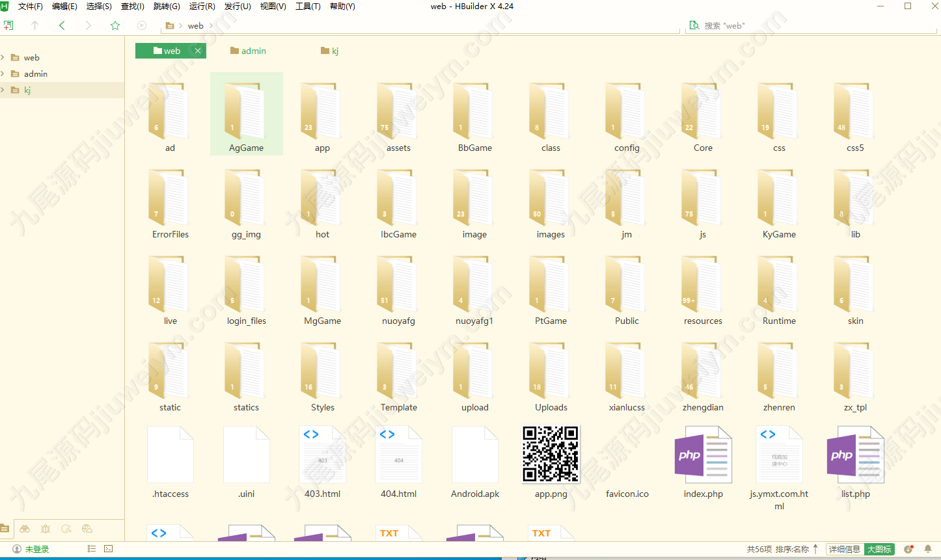Click the notification bell icon

tap(928, 549)
